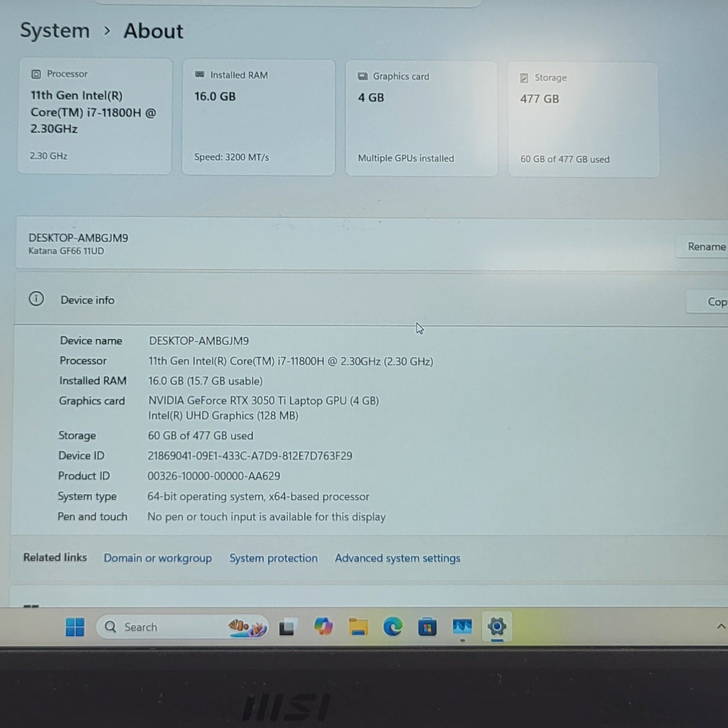
Task: Switch to Settings gear on taskbar
Action: (497, 627)
